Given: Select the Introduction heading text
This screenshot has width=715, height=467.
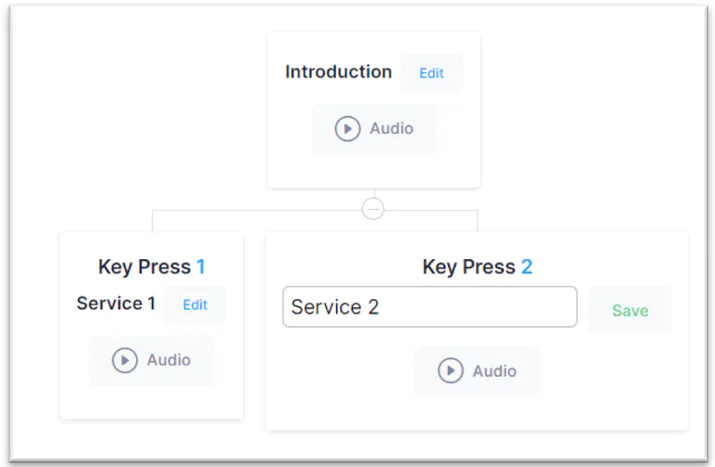Looking at the screenshot, I should pos(338,72).
